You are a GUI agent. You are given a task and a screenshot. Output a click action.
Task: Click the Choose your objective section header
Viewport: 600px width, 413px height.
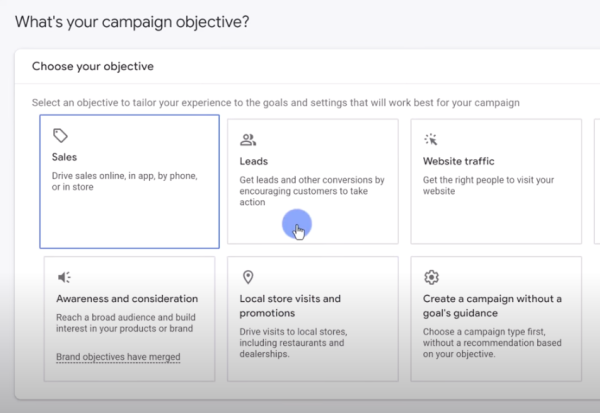coord(93,66)
